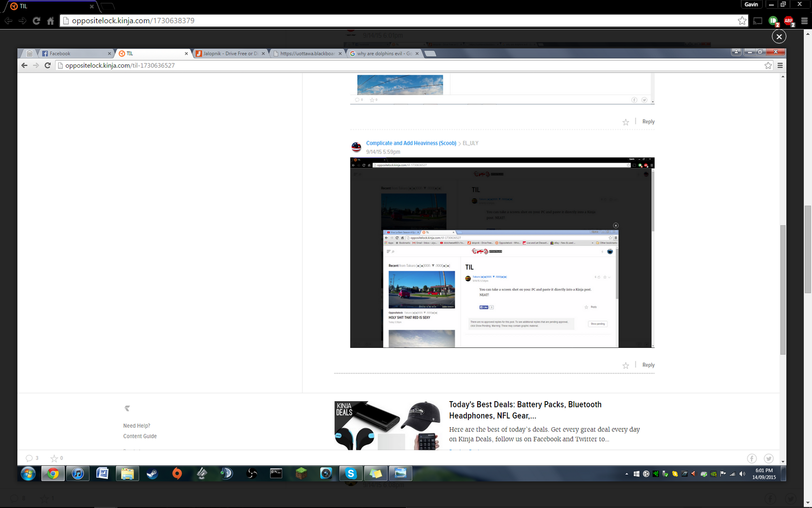This screenshot has height=508, width=812.
Task: Click the Gavin profile button
Action: 751,4
